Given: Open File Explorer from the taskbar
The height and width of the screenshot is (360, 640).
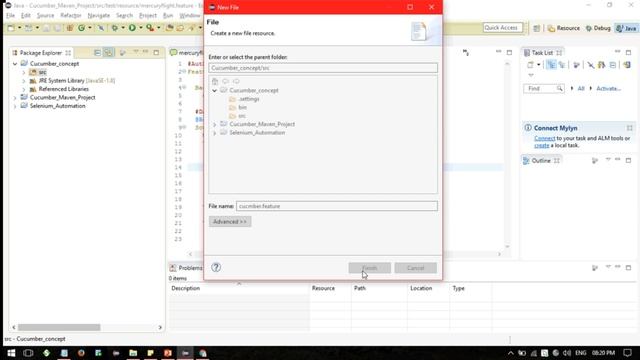Looking at the screenshot, I should [x=133, y=353].
